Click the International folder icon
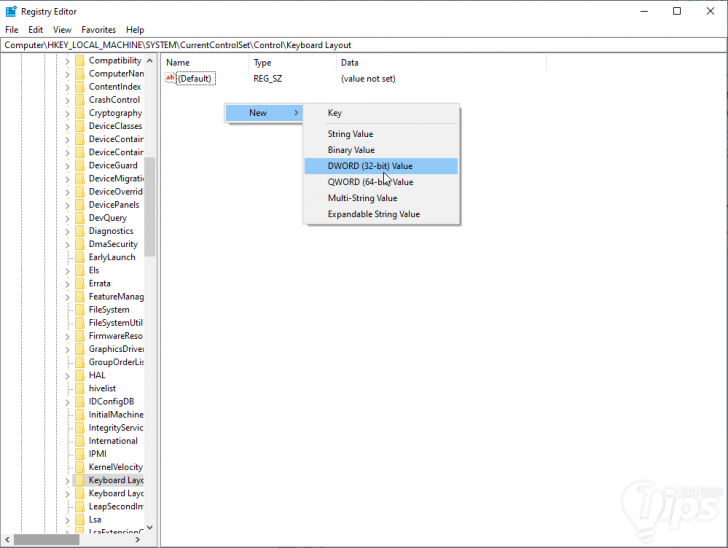 click(x=80, y=441)
